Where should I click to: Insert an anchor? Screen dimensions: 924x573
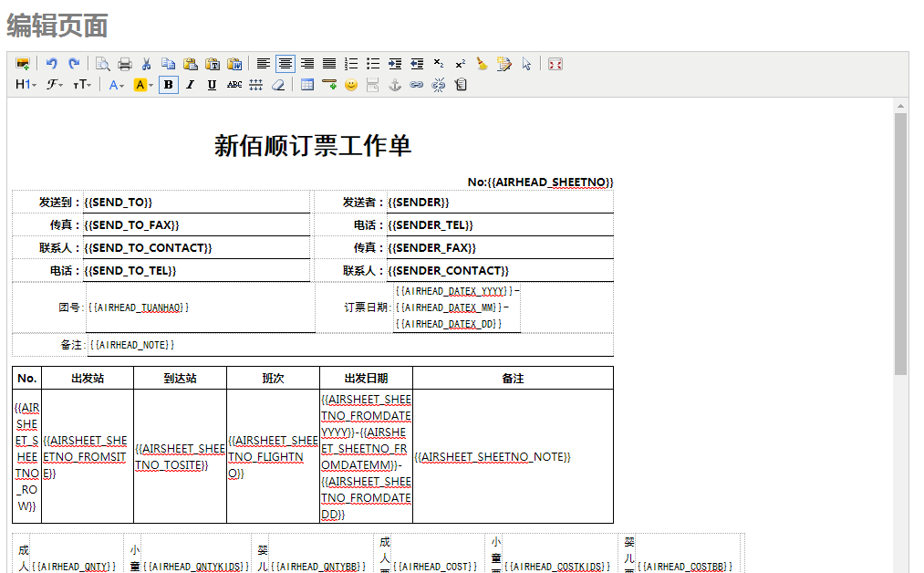click(395, 85)
